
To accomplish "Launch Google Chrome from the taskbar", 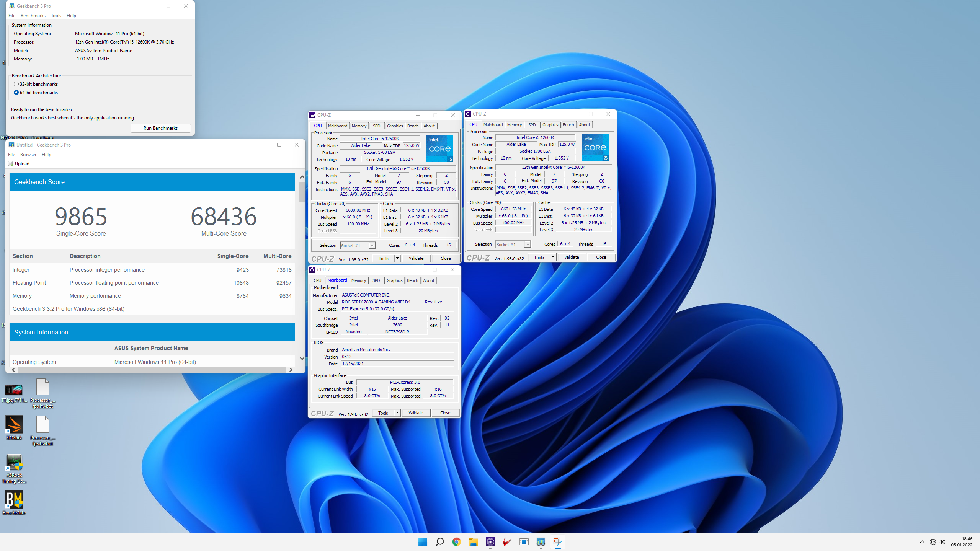I will [456, 542].
